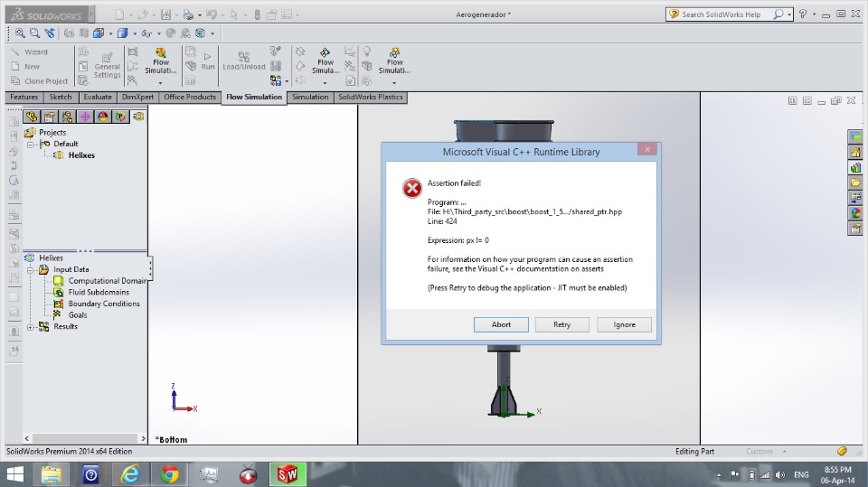
Task: Collapse the Input Data folder
Action: click(x=31, y=269)
